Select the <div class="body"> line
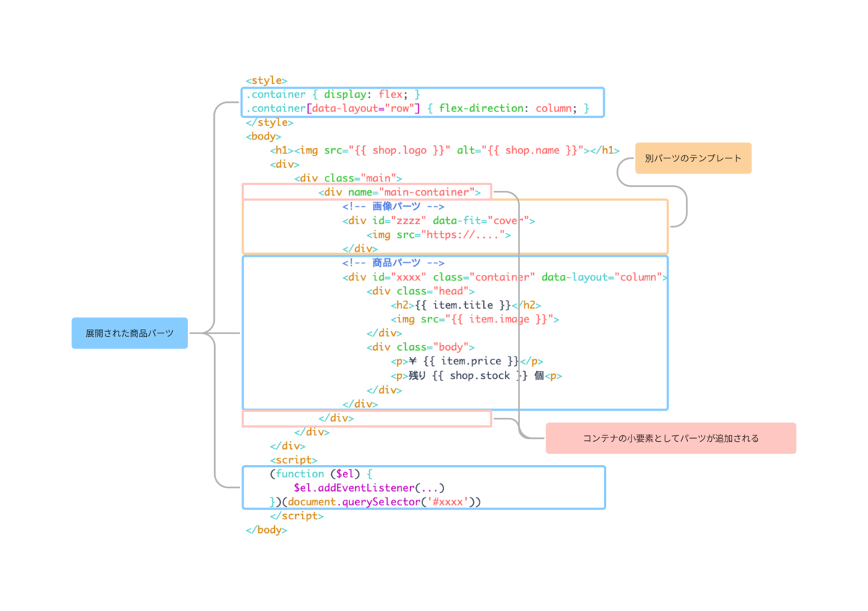 click(x=421, y=347)
